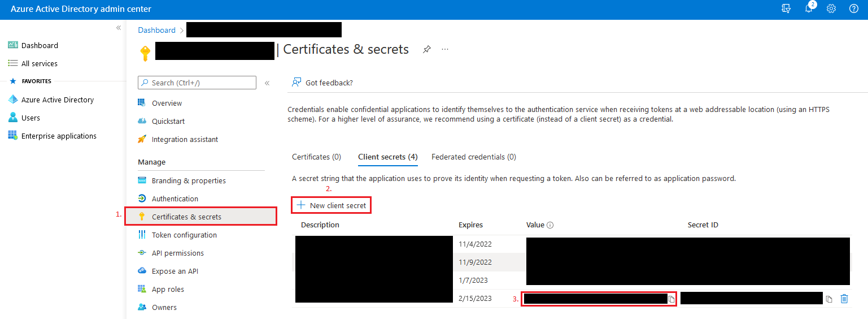Open the portal settings gear
The image size is (868, 319).
(831, 9)
